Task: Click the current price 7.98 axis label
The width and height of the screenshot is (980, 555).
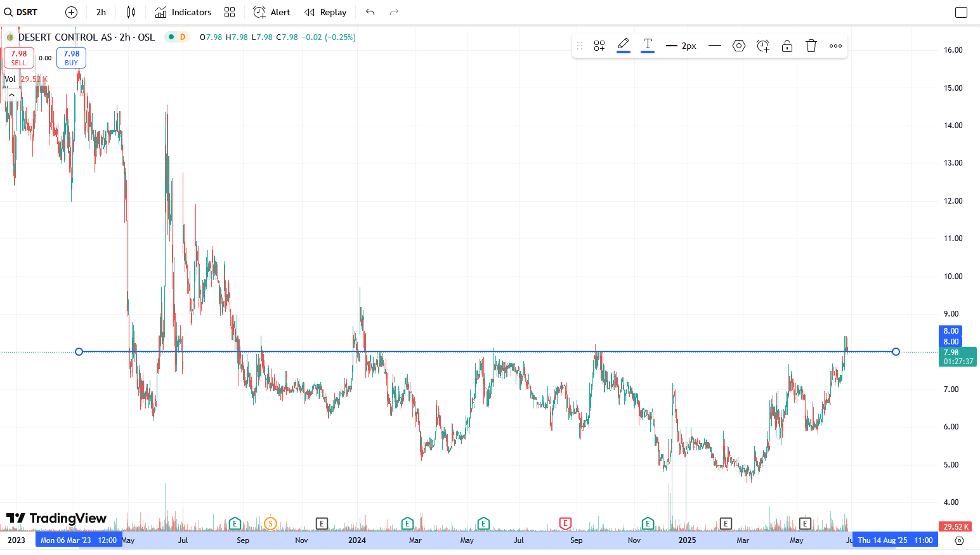Action: click(x=957, y=356)
